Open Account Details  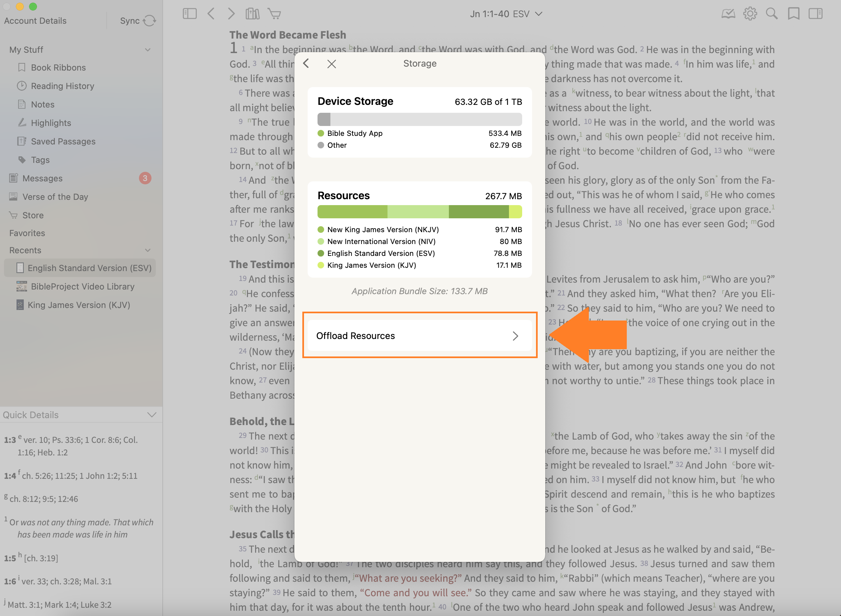pyautogui.click(x=35, y=21)
